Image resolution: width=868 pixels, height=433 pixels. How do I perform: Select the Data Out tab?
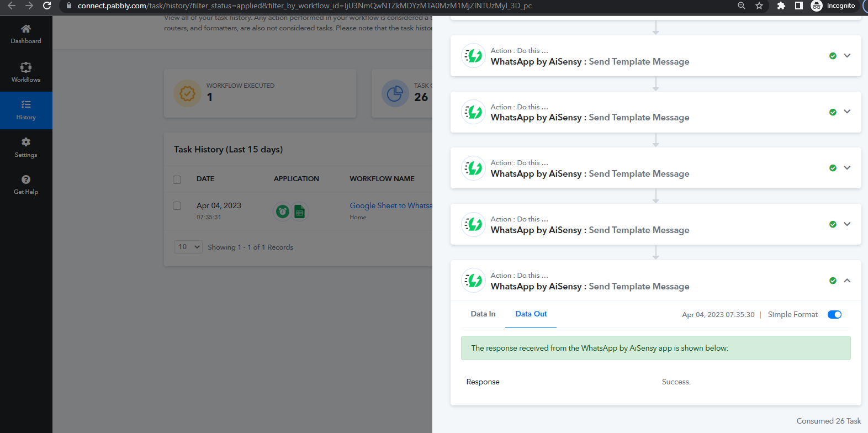tap(531, 314)
